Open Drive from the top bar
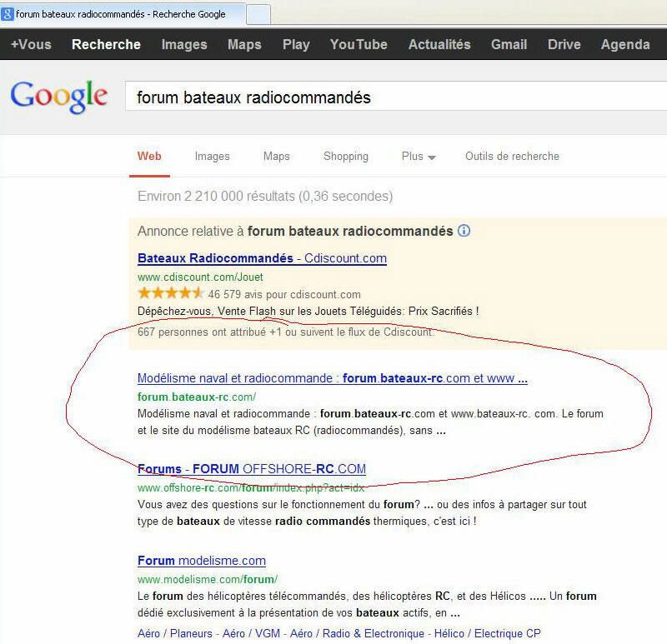This screenshot has height=644, width=667. pyautogui.click(x=564, y=44)
